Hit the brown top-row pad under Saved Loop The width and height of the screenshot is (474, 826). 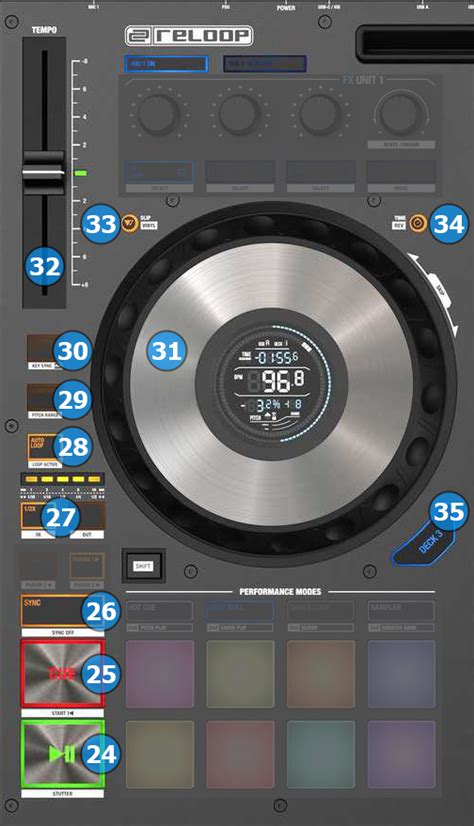point(321,674)
